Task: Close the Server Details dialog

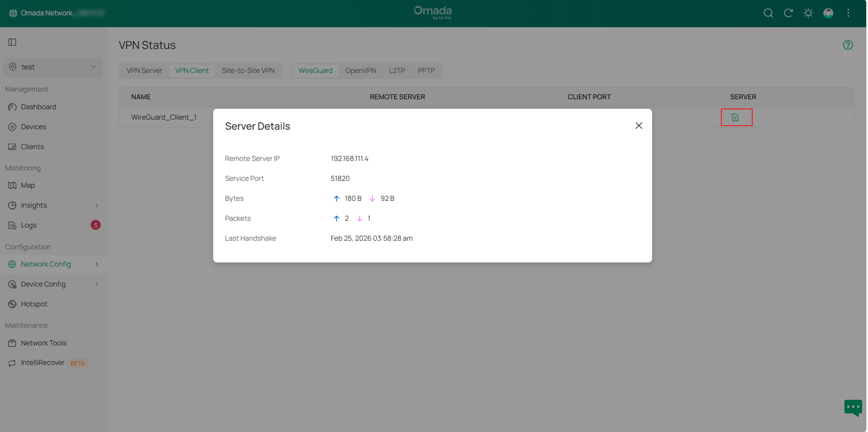Action: 639,126
